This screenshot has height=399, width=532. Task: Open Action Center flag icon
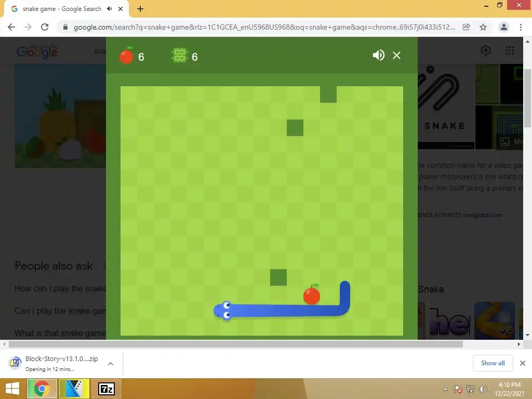(x=458, y=389)
